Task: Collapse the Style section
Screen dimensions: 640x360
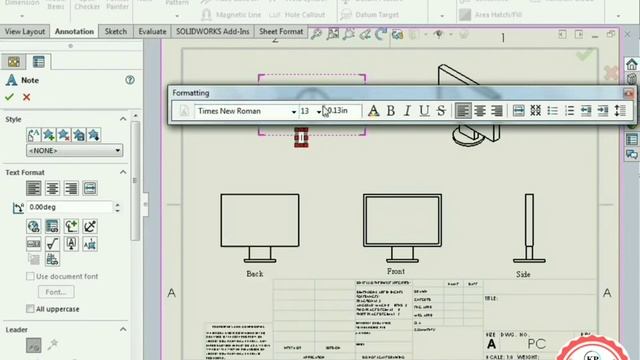Action: click(123, 119)
